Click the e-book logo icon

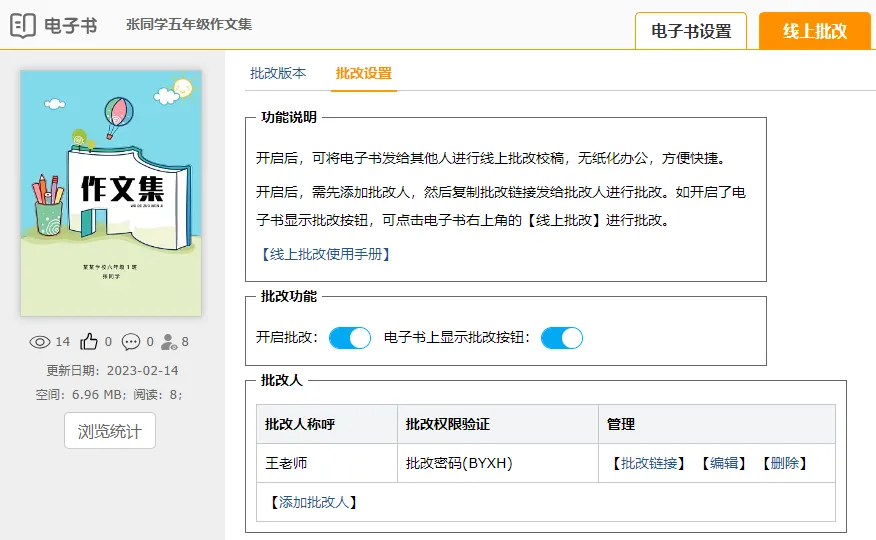click(x=23, y=25)
